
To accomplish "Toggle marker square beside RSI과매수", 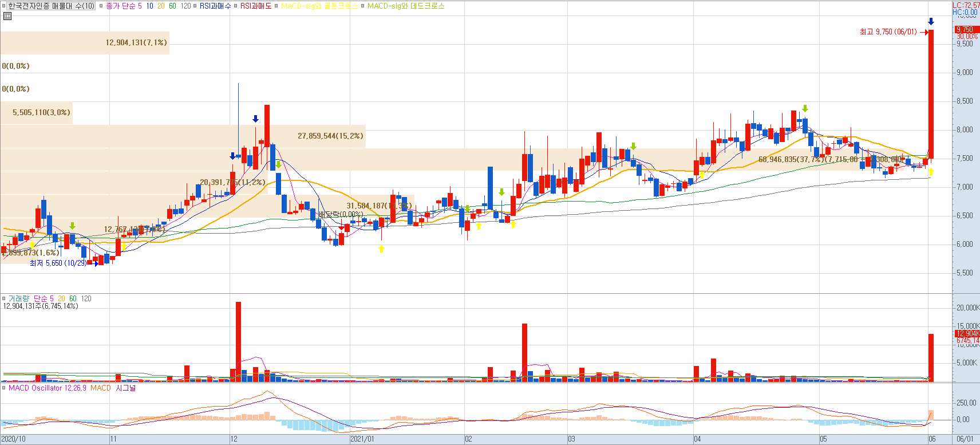I will click(195, 6).
